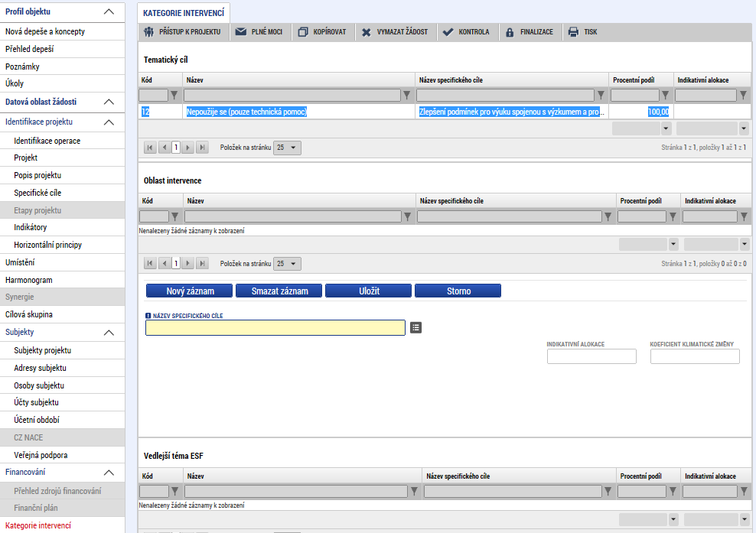Click filter icon for Název specifického cíle in Tematický cíl
Viewport: 756px width, 533px height.
click(601, 96)
